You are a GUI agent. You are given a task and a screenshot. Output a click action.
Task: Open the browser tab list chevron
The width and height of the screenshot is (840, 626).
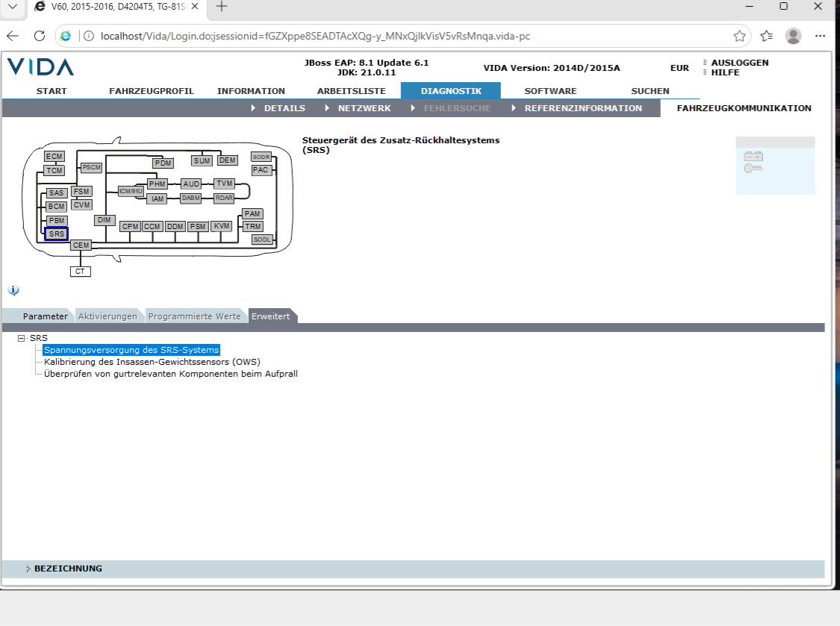click(x=13, y=7)
